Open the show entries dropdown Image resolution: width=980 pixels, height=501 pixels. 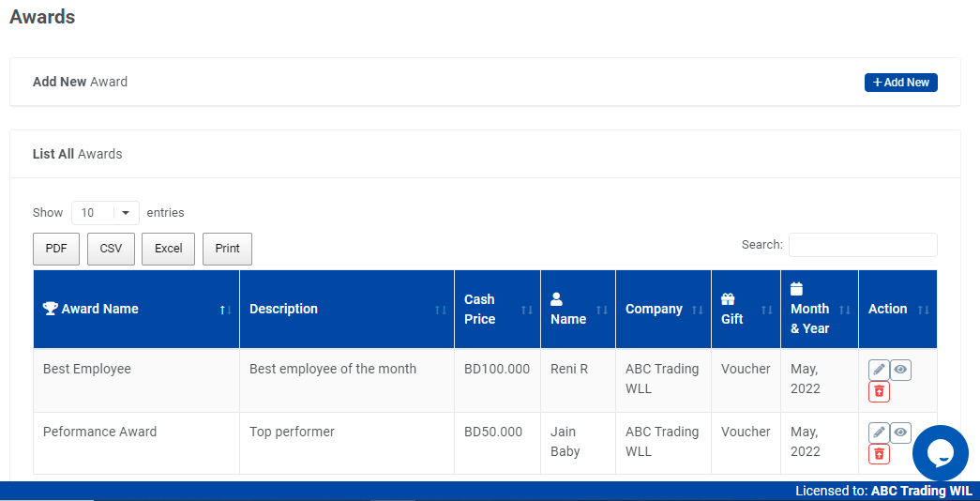(105, 213)
